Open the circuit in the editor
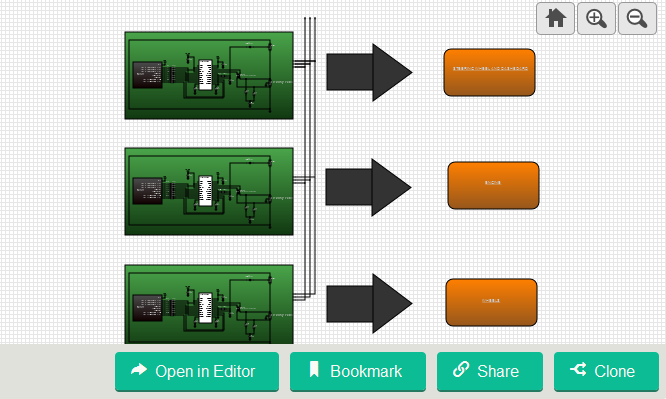666x399 pixels. click(197, 371)
